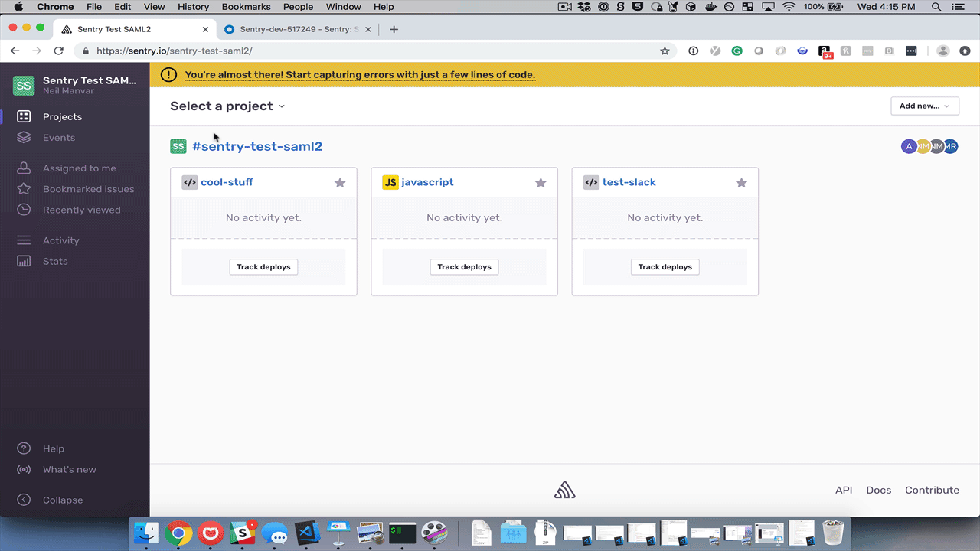The image size is (980, 551).
Task: Open the #sentry-test-saml2 team link
Action: tap(257, 146)
